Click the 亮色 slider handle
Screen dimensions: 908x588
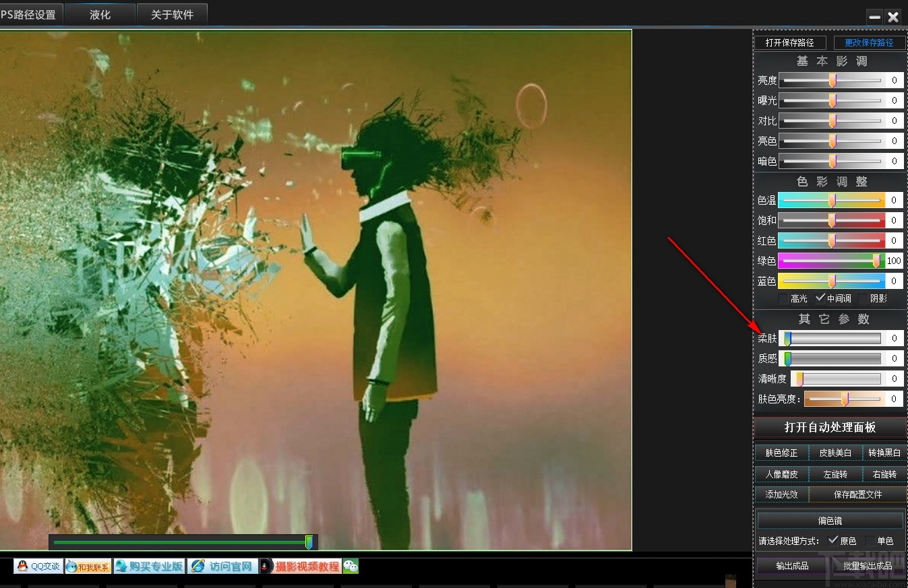(833, 141)
